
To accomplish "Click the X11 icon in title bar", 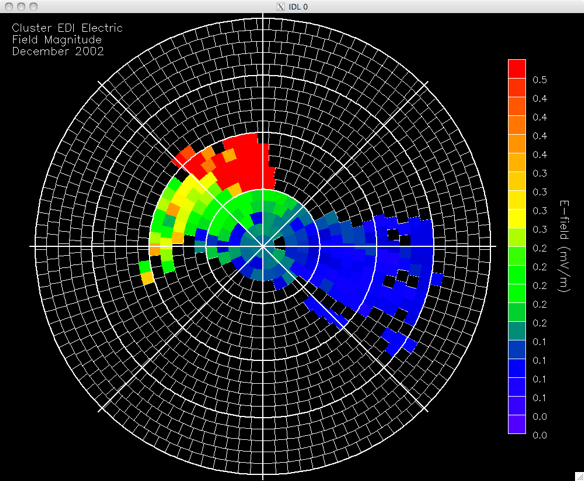I will (280, 6).
